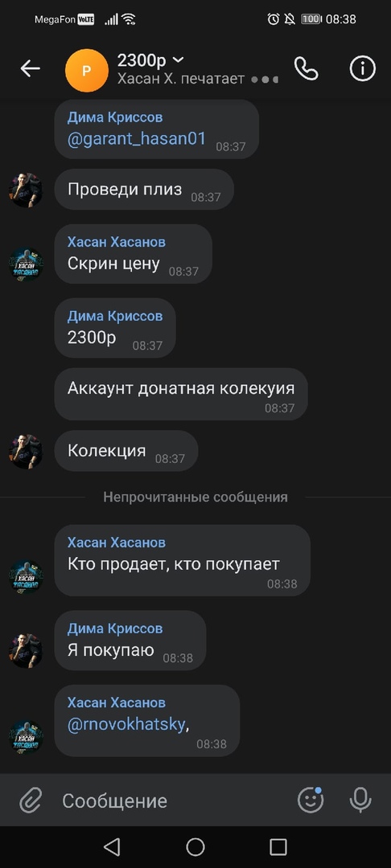Select the Аккаунт донатная колекуия message bubble
The image size is (391, 868).
181,394
